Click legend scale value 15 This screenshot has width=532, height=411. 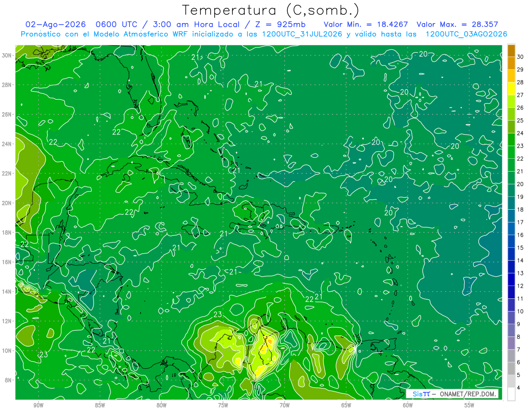coord(520,247)
